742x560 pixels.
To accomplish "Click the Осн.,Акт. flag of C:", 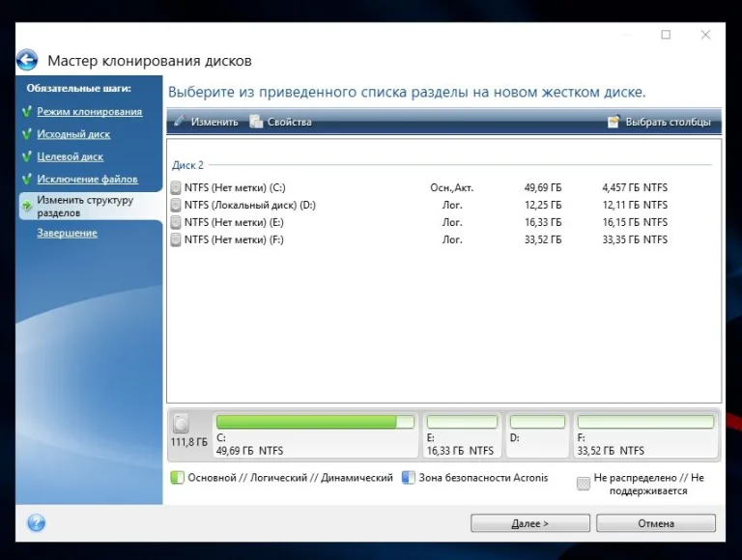I will tap(451, 187).
